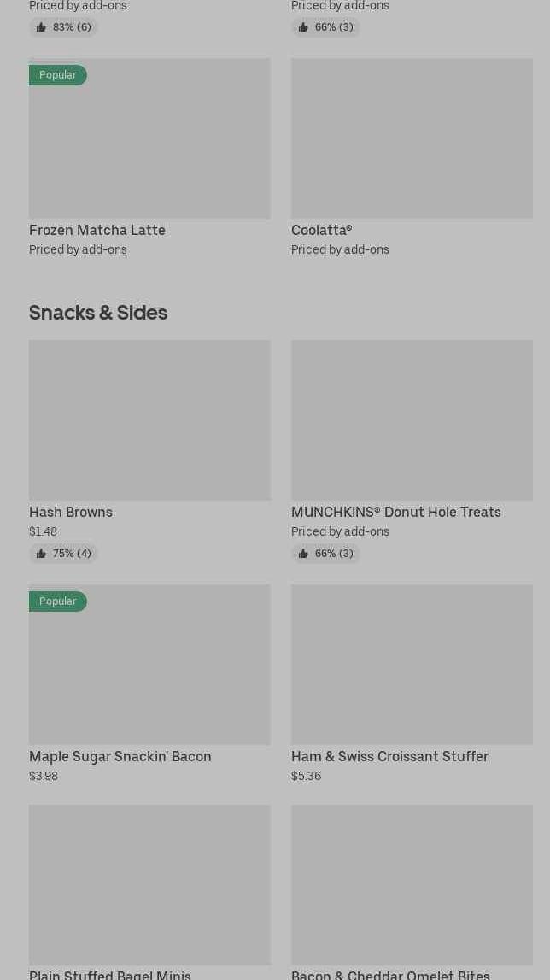
Task: Select the Hash Browns product image
Action: 149,420
